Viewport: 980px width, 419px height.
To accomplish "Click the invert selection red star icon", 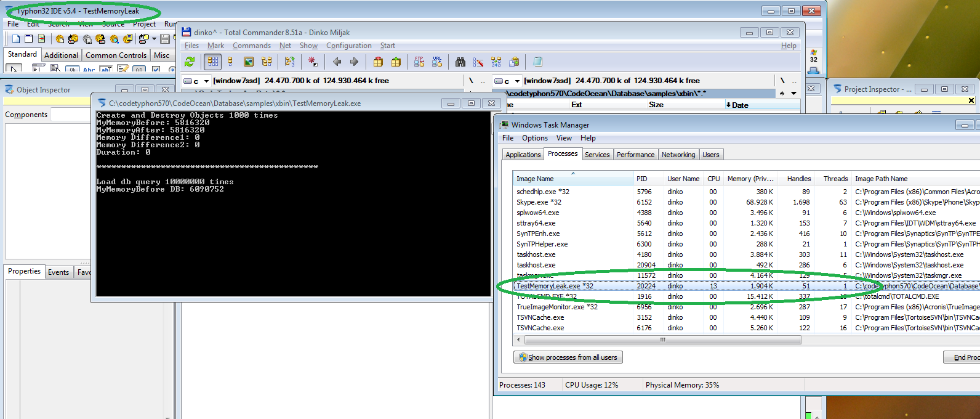I will [x=313, y=62].
